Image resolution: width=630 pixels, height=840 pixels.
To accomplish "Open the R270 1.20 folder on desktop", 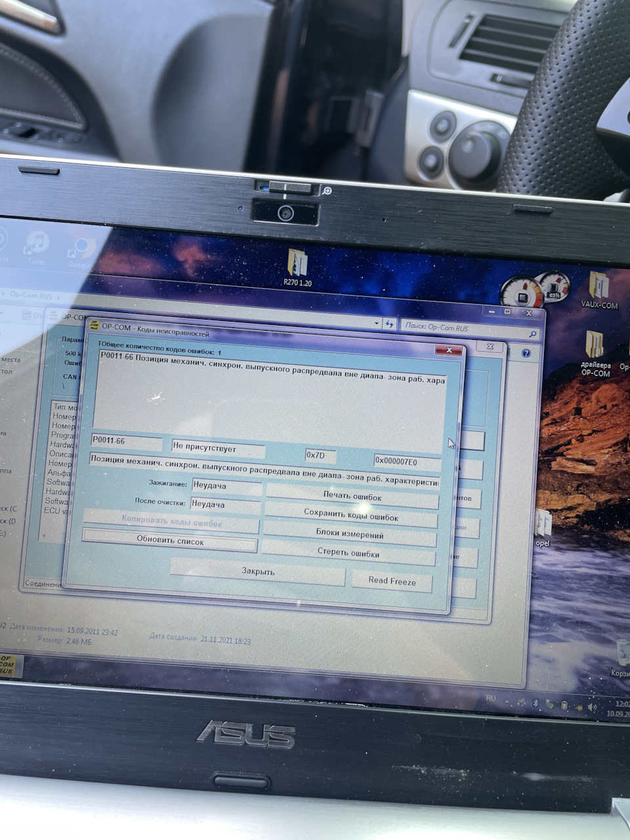I will click(x=299, y=269).
